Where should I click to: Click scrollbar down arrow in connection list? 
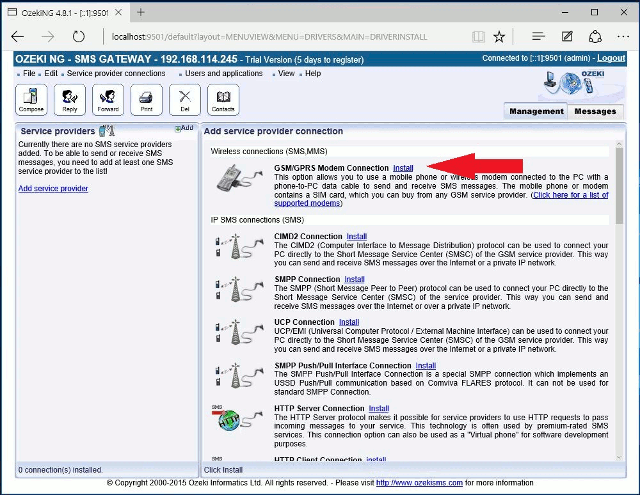pos(620,458)
